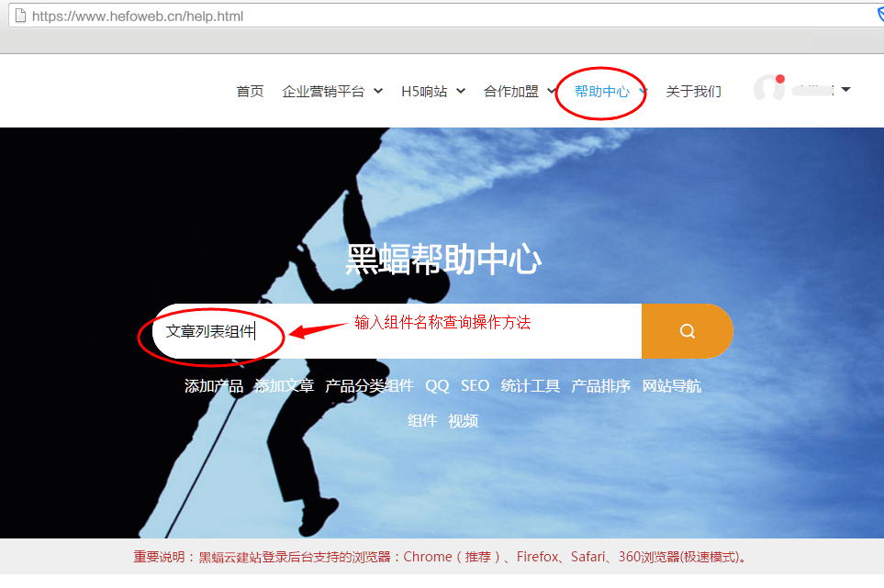Expand the H5响站 dropdown

(x=427, y=91)
